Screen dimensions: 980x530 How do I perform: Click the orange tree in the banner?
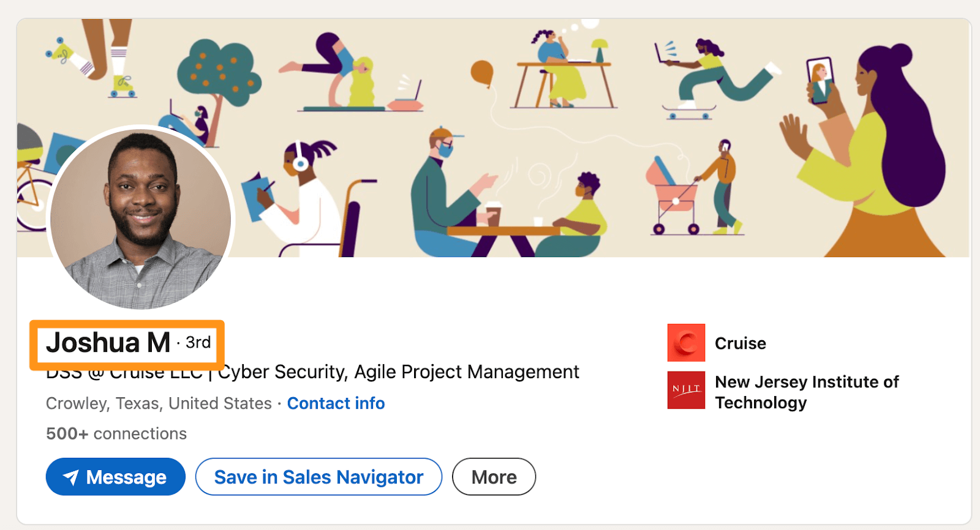click(x=219, y=70)
